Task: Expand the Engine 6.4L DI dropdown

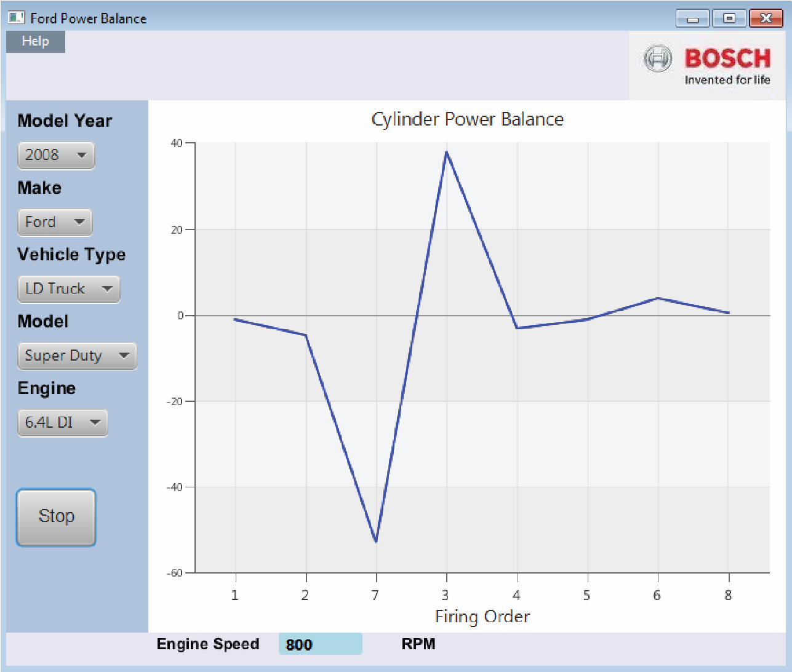Action: (62, 423)
